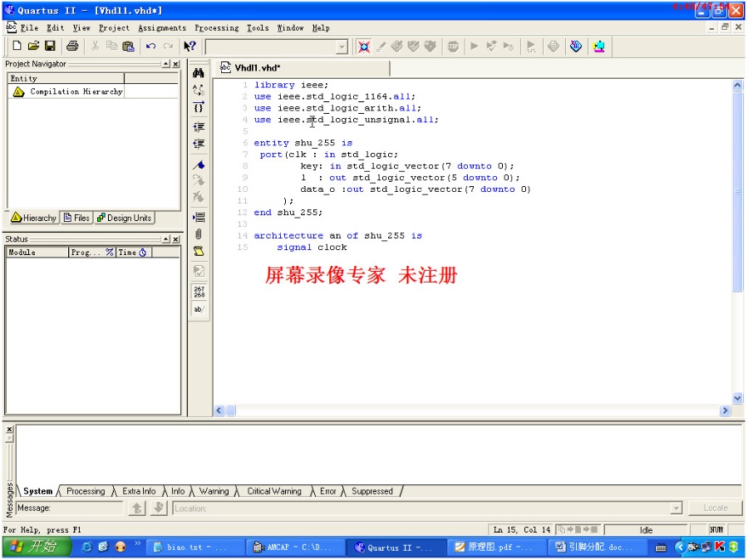Open the Assignments menu
The height and width of the screenshot is (560, 748).
(162, 28)
